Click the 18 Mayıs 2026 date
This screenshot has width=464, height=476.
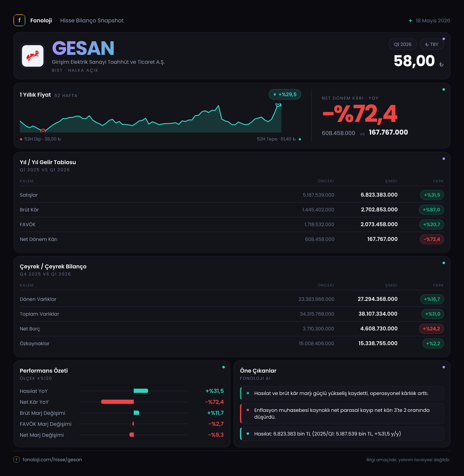[x=433, y=21]
